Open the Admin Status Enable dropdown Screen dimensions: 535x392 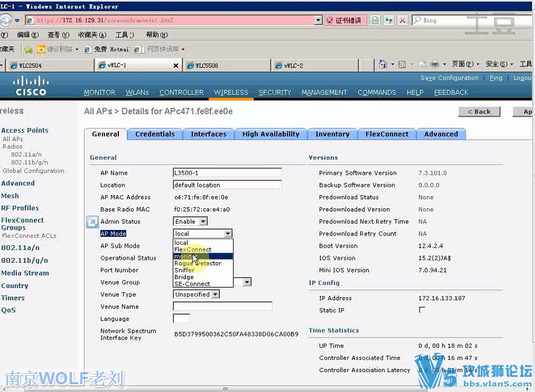[x=190, y=222]
